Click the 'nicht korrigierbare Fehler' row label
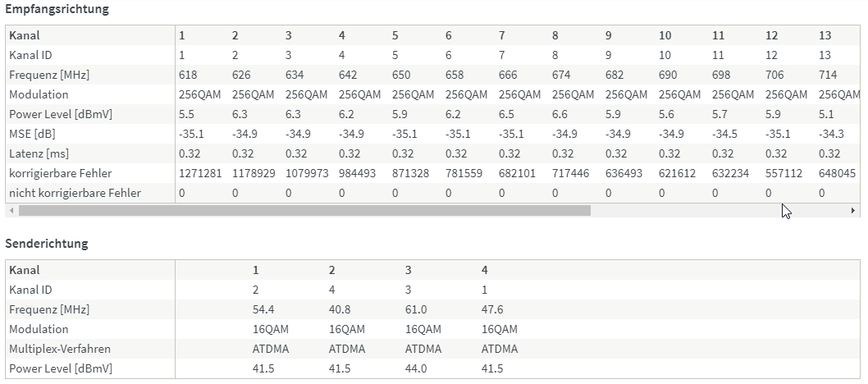Image resolution: width=868 pixels, height=384 pixels. (x=75, y=193)
